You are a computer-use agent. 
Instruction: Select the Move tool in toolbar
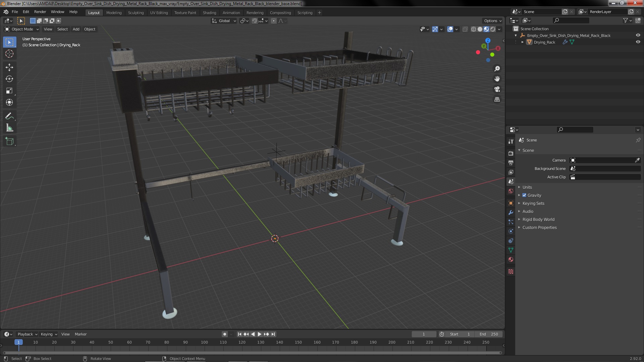[x=9, y=67]
